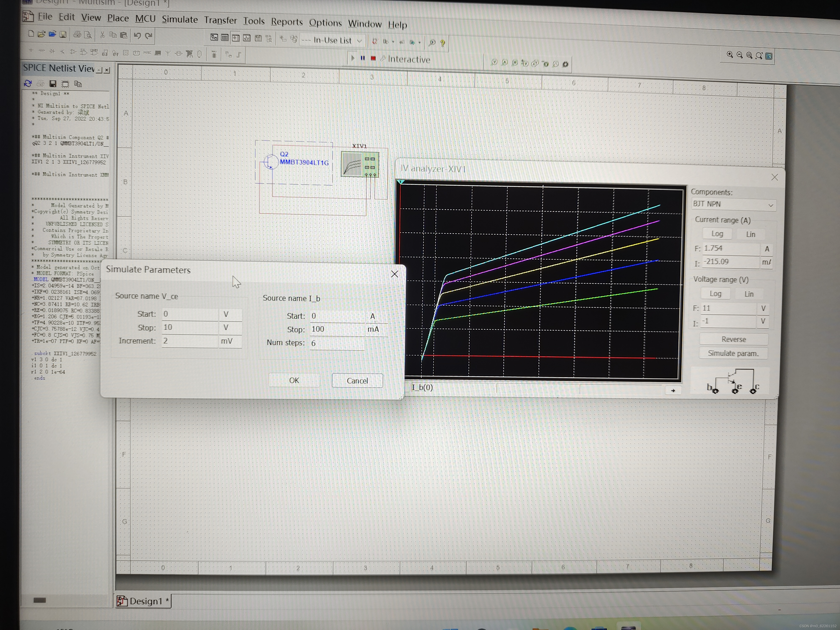
Task: Change the V_ce Increment mV unit selector
Action: (x=230, y=341)
